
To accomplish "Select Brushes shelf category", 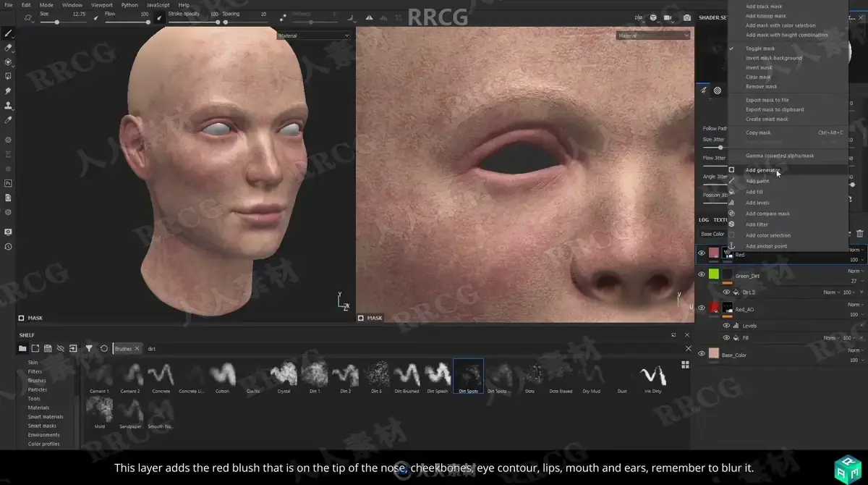I will pos(37,380).
